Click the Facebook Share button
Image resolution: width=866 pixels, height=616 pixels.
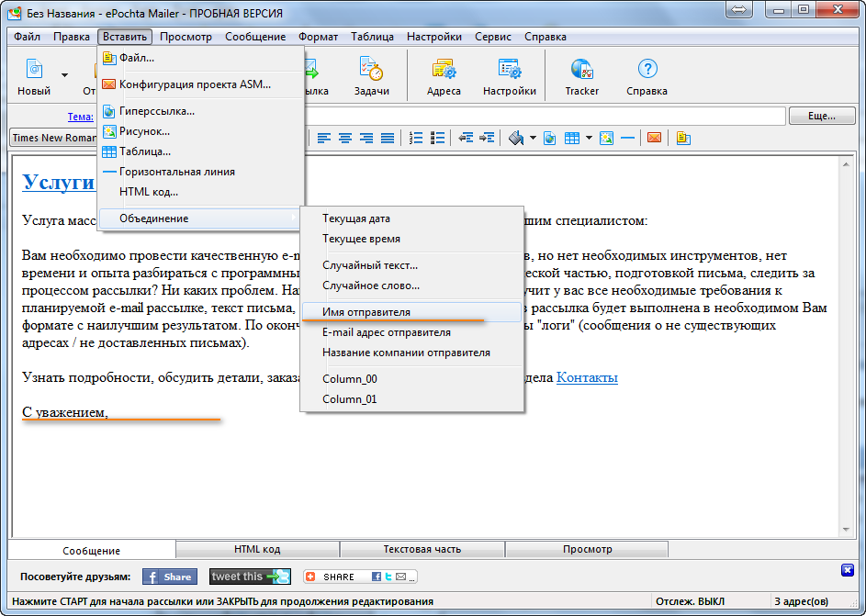tap(170, 577)
